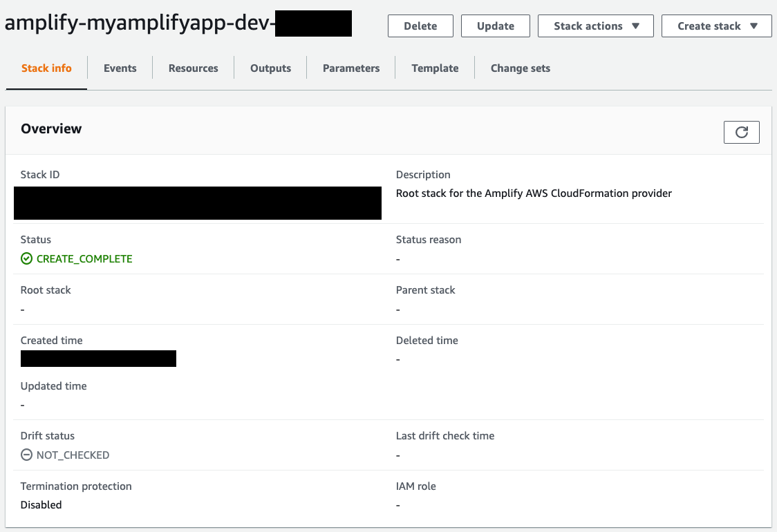Click the Overview refresh icon button

point(741,132)
